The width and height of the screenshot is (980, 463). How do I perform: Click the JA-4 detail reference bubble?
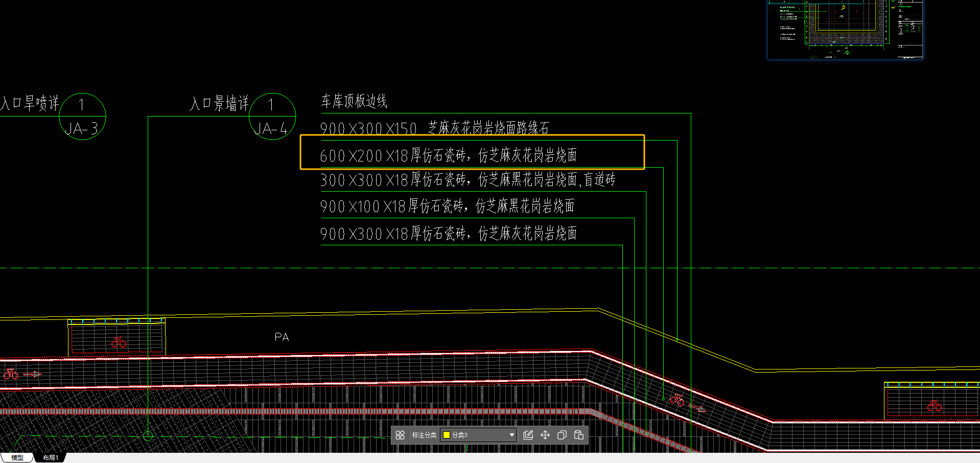272,117
